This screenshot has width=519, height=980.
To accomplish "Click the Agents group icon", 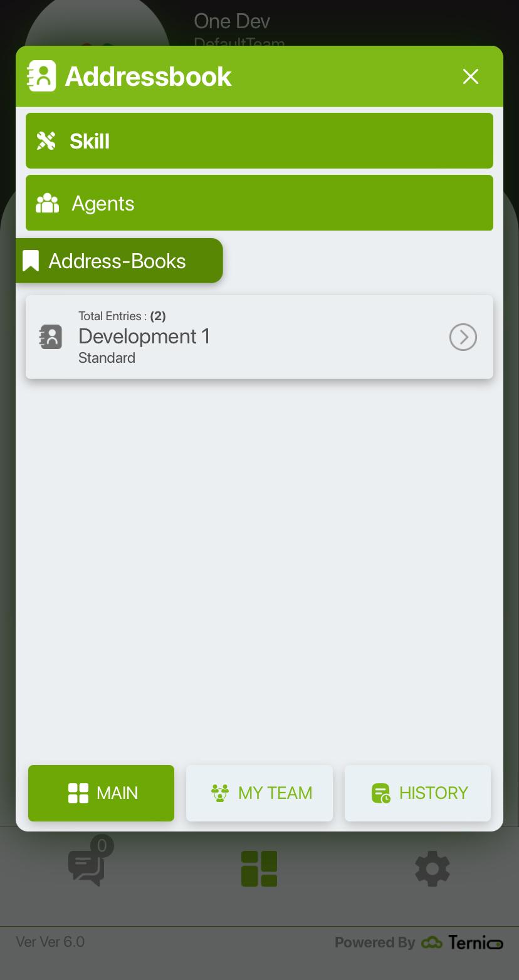I will (47, 203).
